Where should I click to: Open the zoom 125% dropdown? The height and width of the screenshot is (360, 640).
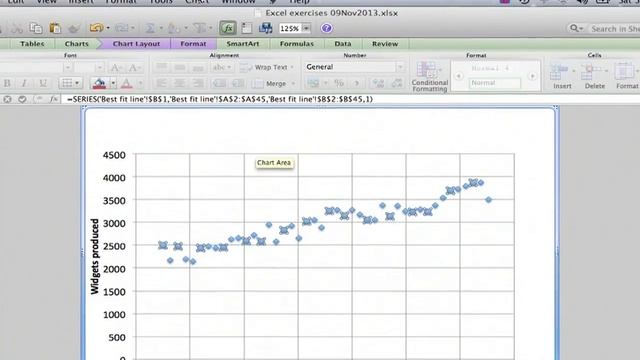click(x=306, y=28)
